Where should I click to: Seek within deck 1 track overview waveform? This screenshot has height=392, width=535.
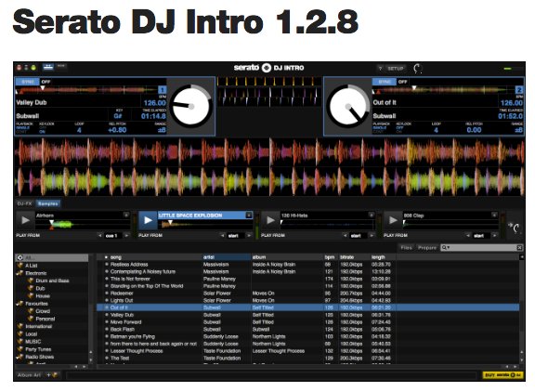[x=86, y=90]
